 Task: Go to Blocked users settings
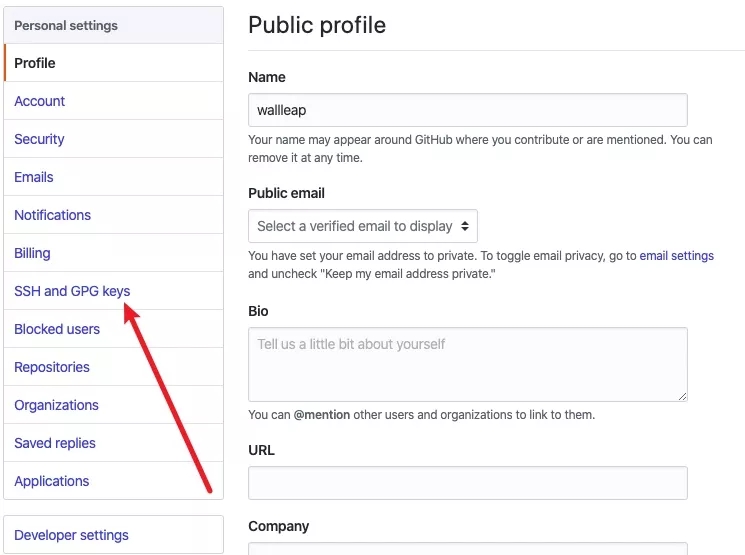57,329
